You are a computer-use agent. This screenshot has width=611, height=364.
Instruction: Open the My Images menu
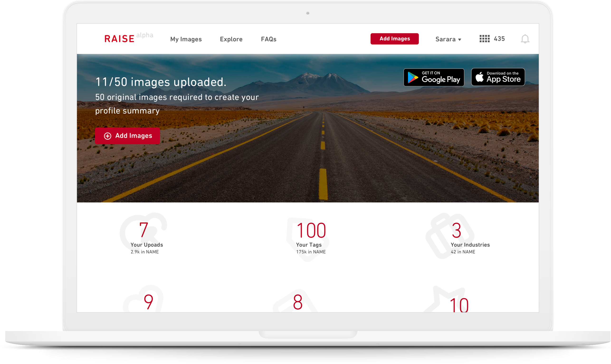186,39
